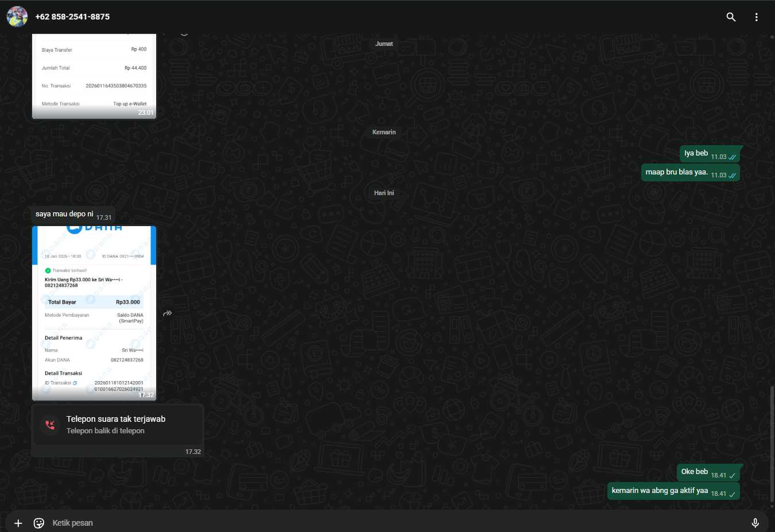
Task: Open the contact's profile picture
Action: click(17, 17)
